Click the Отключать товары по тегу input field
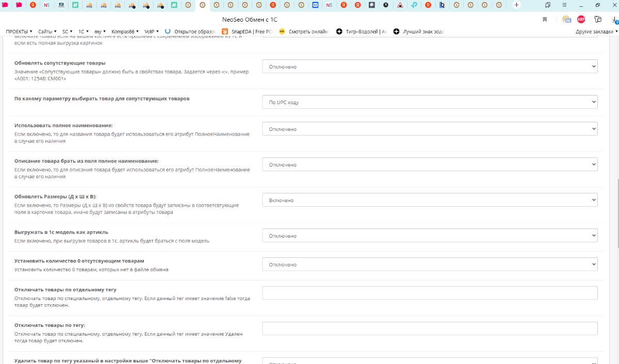Screen dimensions: 619x364 click(x=430, y=328)
